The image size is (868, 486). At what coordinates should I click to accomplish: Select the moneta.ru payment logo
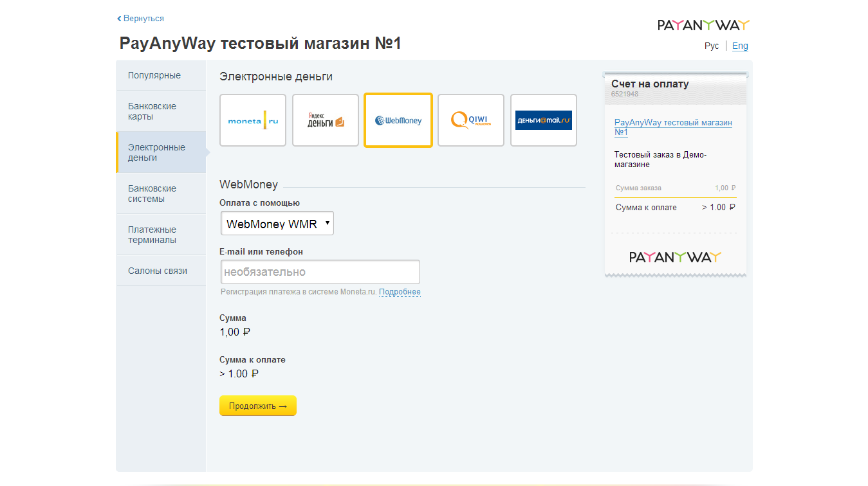pyautogui.click(x=253, y=120)
